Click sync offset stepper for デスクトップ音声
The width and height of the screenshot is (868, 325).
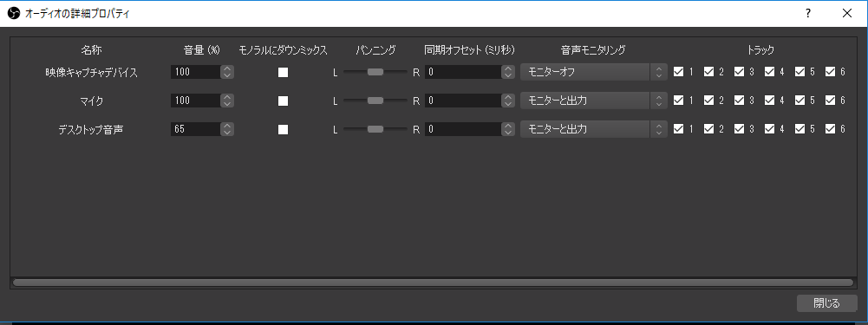click(508, 129)
